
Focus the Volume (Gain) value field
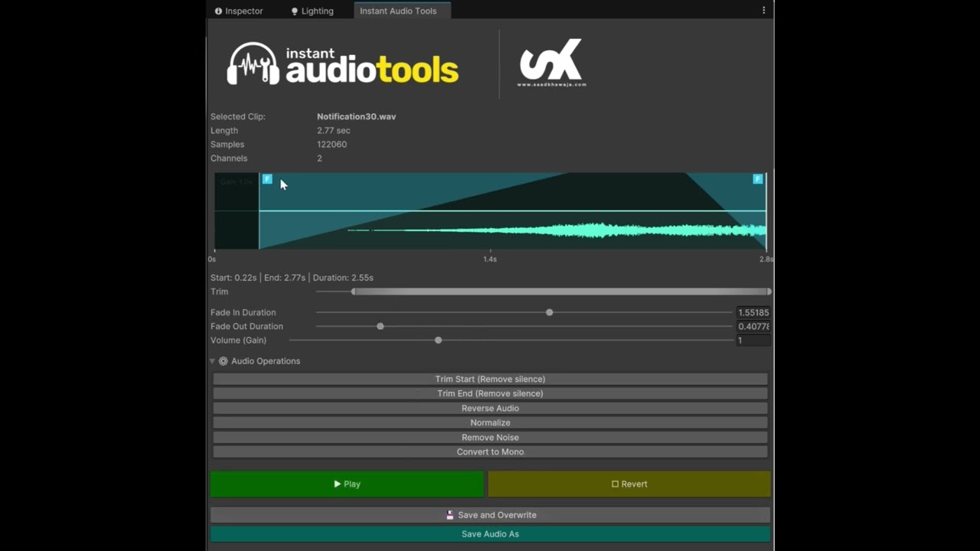click(x=753, y=340)
